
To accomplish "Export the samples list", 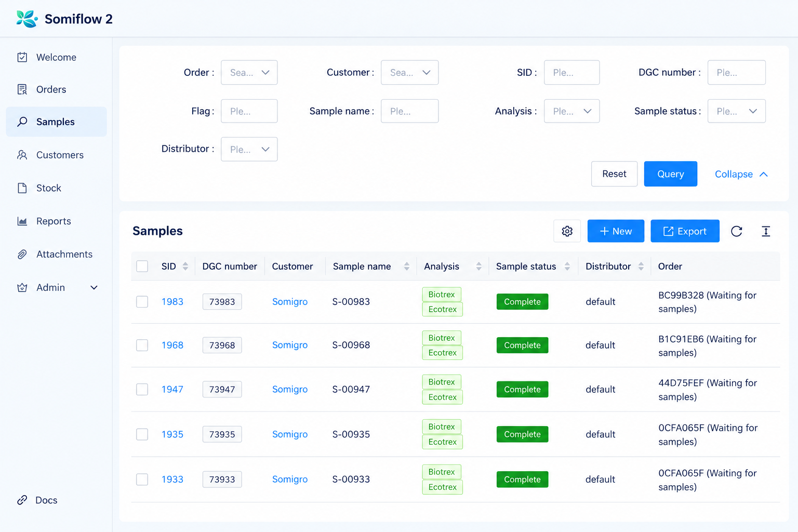I will click(x=685, y=231).
